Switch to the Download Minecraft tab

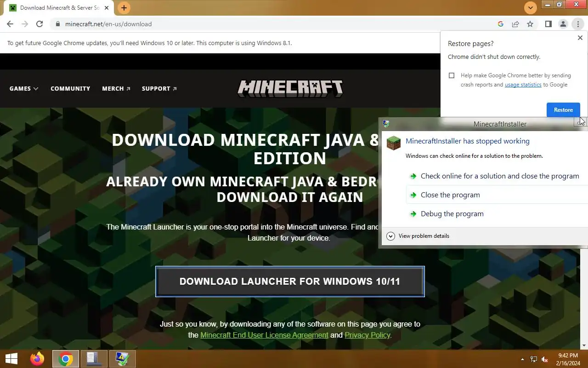pyautogui.click(x=60, y=8)
